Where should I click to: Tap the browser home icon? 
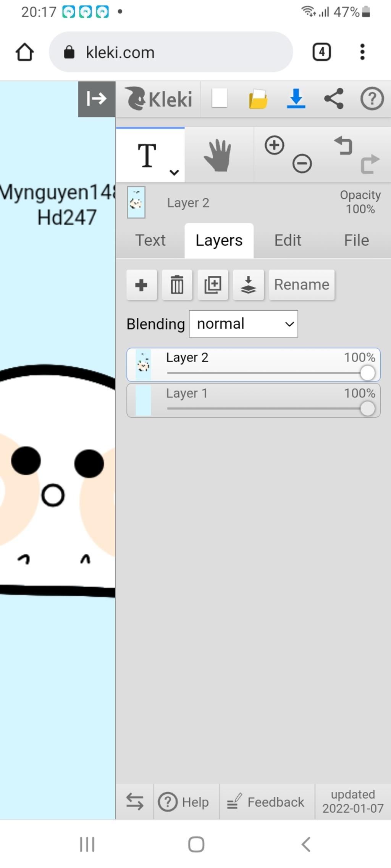25,52
